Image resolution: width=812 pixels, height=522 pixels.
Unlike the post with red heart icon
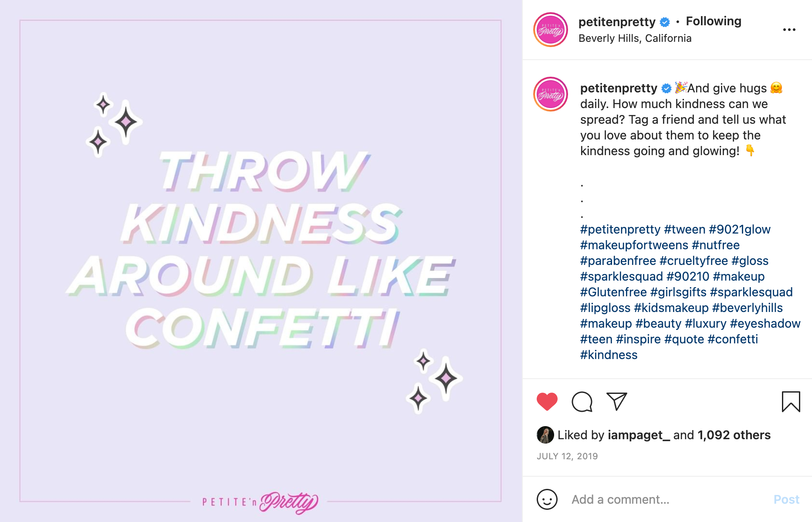(x=547, y=402)
